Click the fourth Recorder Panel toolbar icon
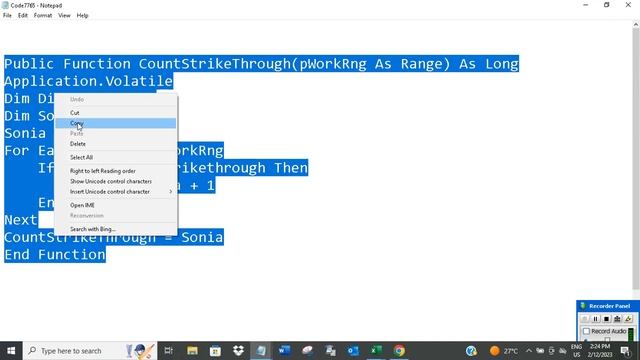 [618, 319]
